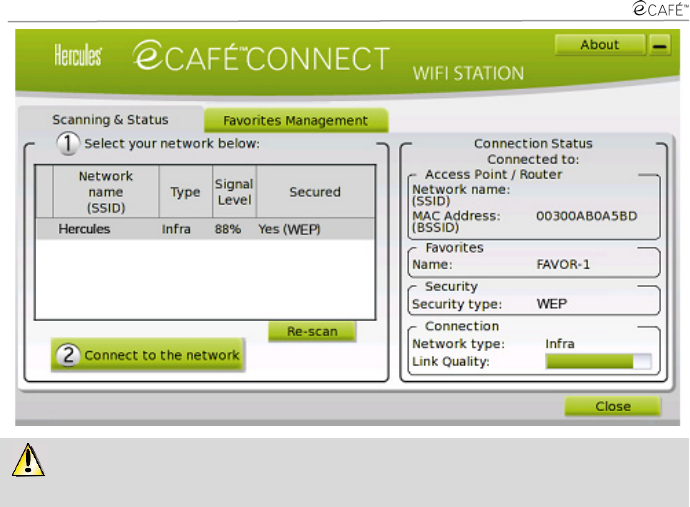Open the About dialog
Viewport: 690px width, 507px height.
[x=600, y=45]
